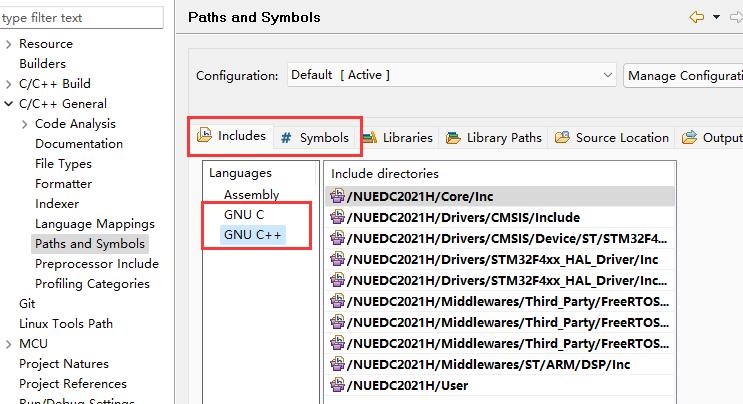Expand the Resource tree node
The image size is (743, 404).
coord(8,44)
